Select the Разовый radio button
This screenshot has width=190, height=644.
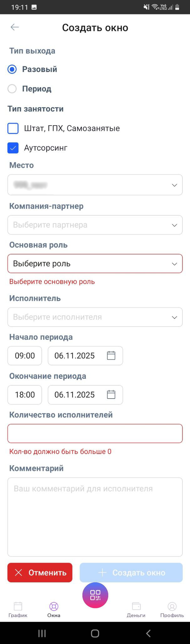tap(12, 69)
